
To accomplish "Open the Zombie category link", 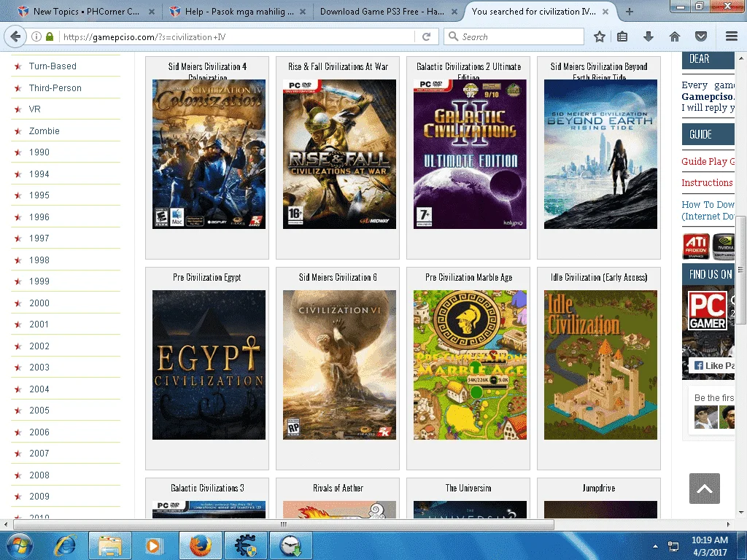I will click(x=44, y=131).
